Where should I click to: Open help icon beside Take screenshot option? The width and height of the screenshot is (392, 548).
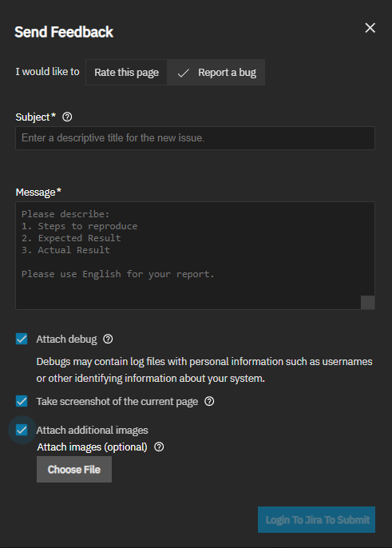(209, 401)
